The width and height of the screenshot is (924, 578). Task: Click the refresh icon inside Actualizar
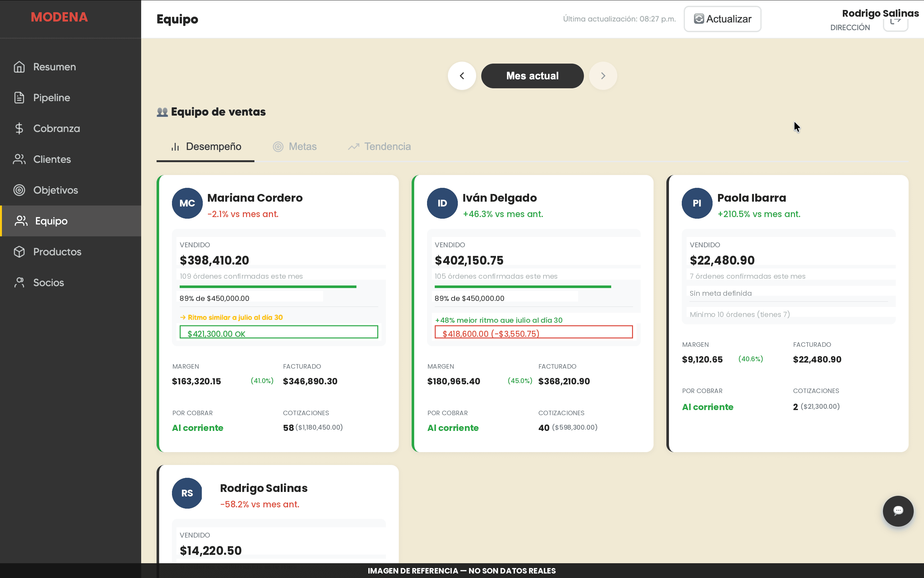pyautogui.click(x=699, y=19)
